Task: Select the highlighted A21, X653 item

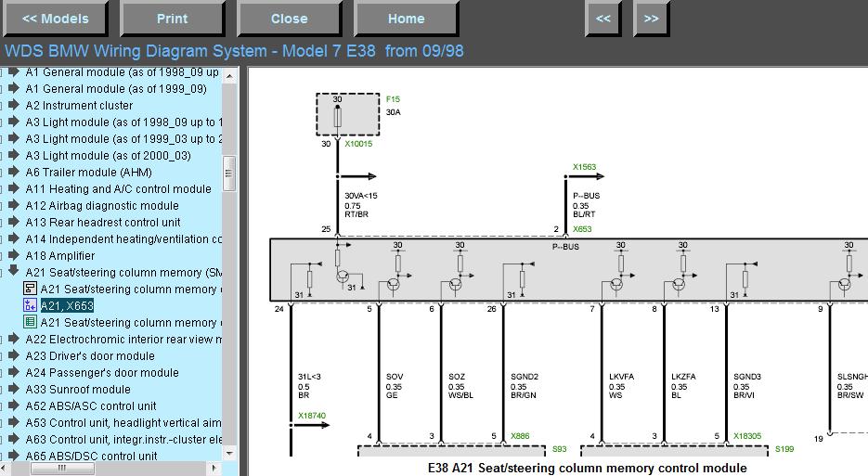Action: point(67,305)
